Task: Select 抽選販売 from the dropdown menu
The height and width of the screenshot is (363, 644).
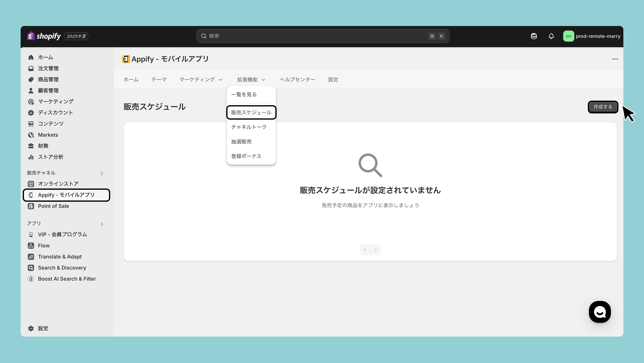Action: tap(241, 142)
